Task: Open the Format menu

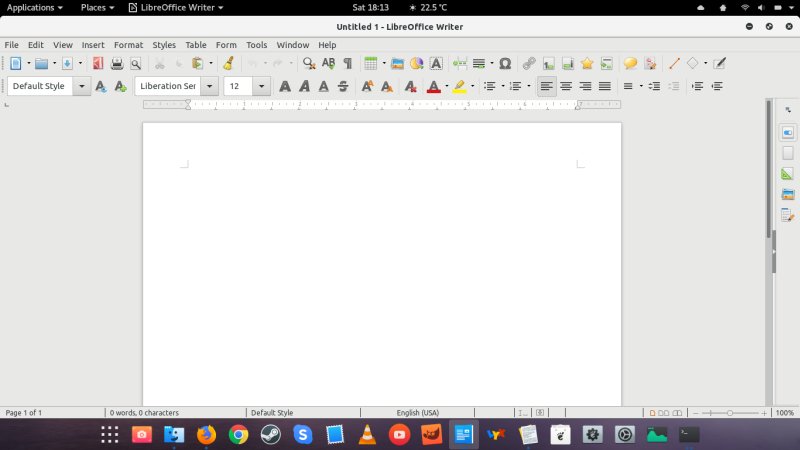Action: point(128,45)
